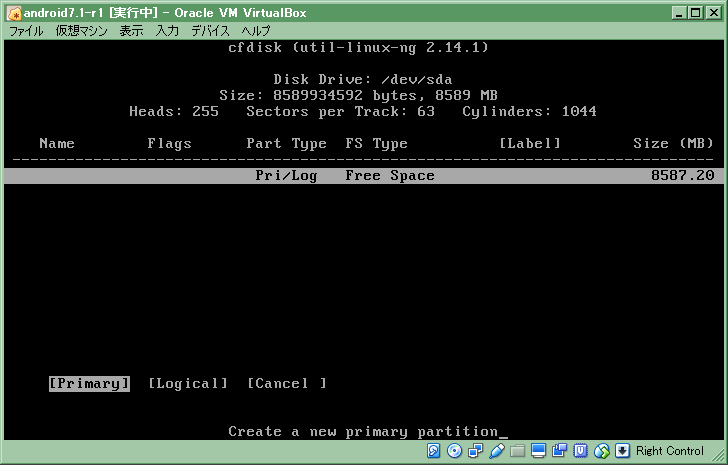Open the 表示 menu
This screenshot has width=728, height=465.
(131, 31)
